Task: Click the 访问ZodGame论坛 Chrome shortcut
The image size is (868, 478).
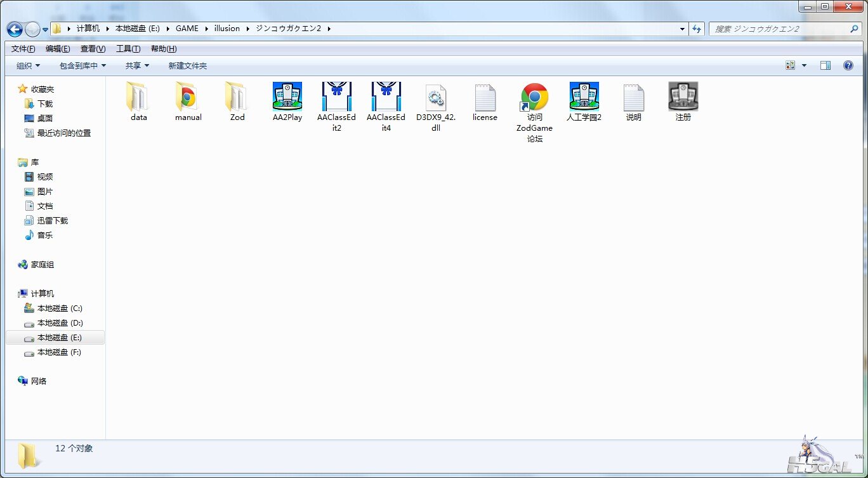Action: point(534,97)
